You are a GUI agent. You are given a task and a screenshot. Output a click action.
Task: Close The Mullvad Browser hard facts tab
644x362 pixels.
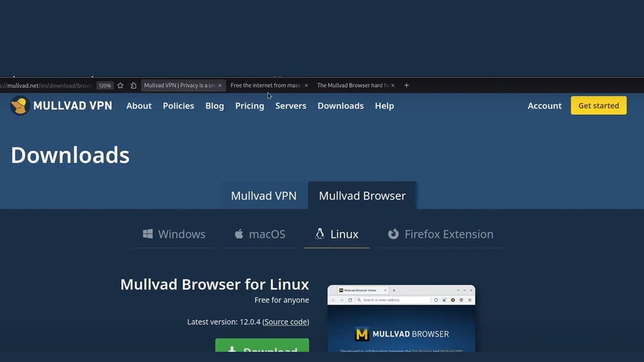(393, 85)
